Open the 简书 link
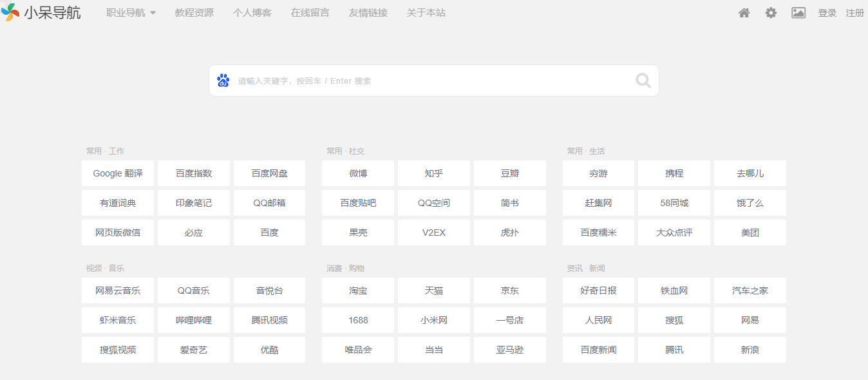The width and height of the screenshot is (868, 380). pyautogui.click(x=510, y=203)
